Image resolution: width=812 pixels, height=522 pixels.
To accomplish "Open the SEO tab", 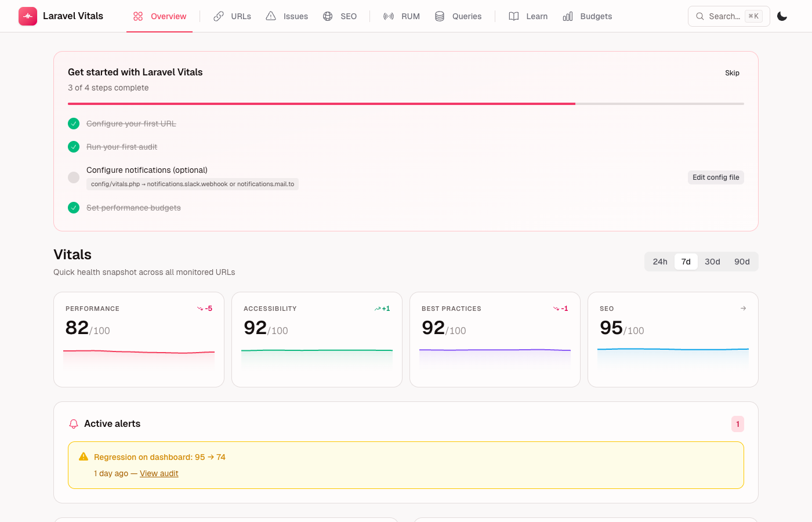I will [339, 16].
